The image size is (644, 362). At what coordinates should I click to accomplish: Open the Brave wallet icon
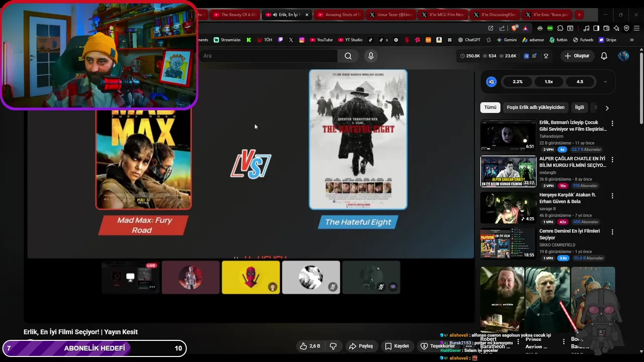606,28
